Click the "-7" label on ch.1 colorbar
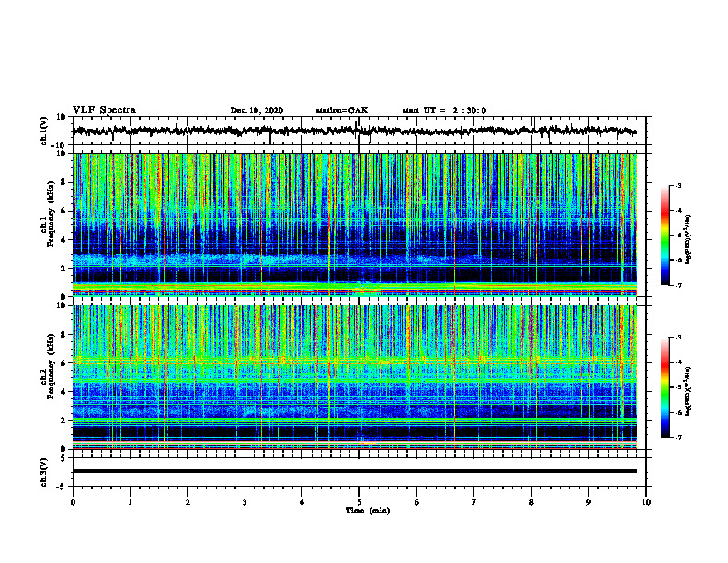 click(x=677, y=285)
